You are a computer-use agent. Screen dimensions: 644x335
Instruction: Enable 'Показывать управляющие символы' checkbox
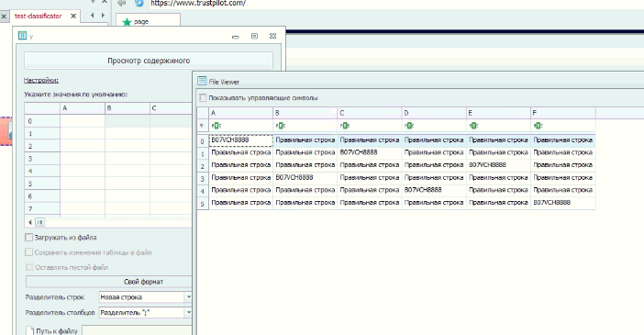[203, 98]
